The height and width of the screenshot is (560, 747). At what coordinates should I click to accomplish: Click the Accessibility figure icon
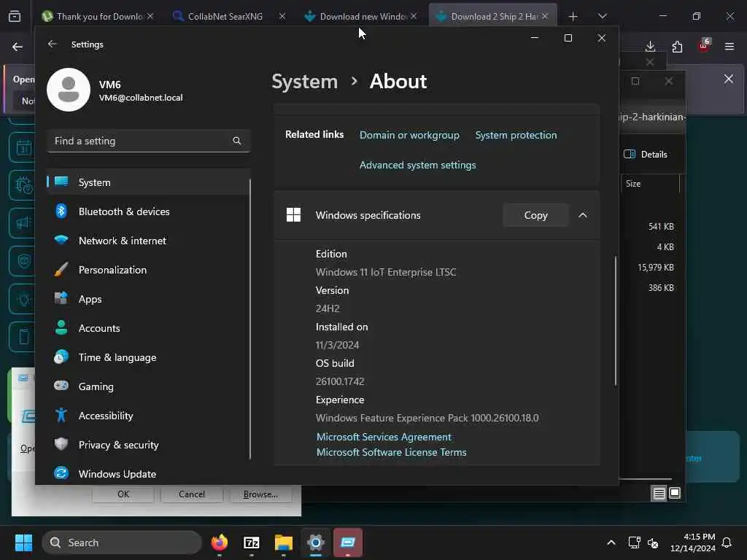point(61,415)
